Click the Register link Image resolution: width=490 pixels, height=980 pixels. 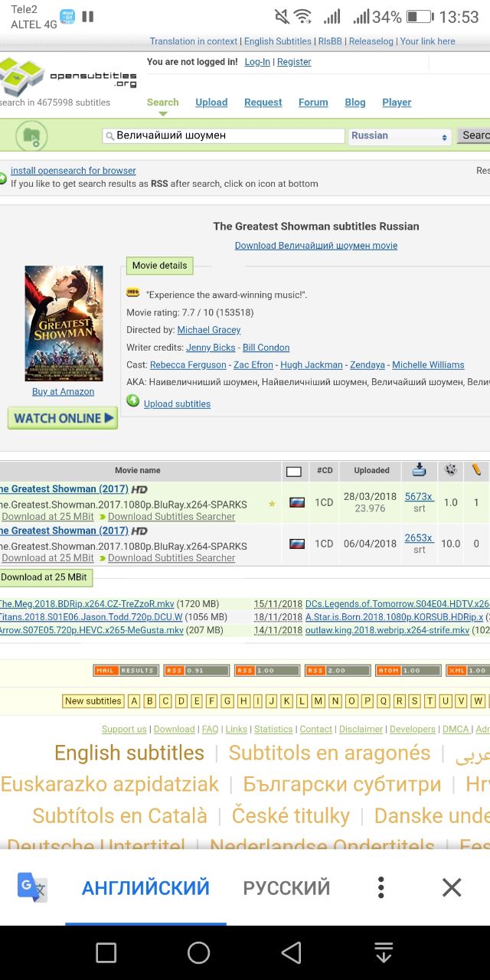294,62
